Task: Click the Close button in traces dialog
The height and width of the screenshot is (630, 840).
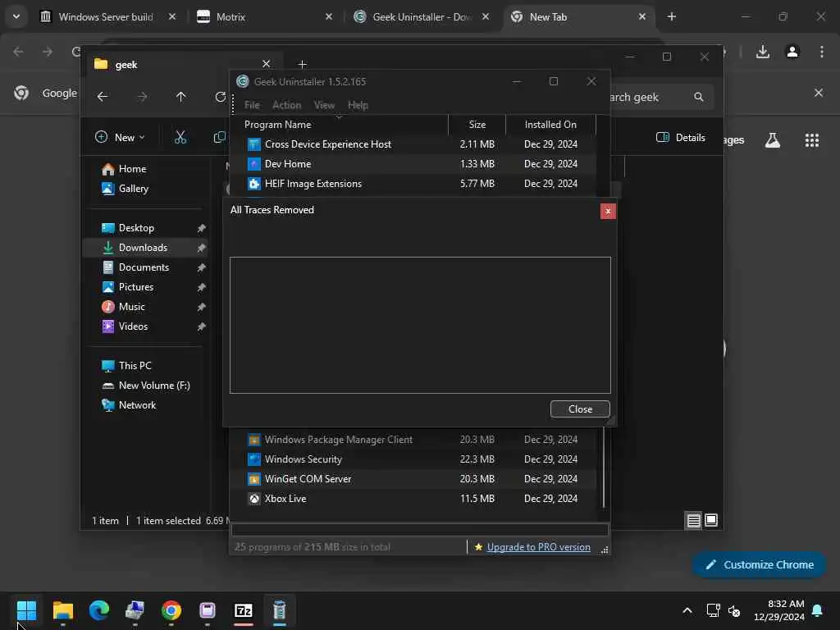Action: tap(580, 409)
